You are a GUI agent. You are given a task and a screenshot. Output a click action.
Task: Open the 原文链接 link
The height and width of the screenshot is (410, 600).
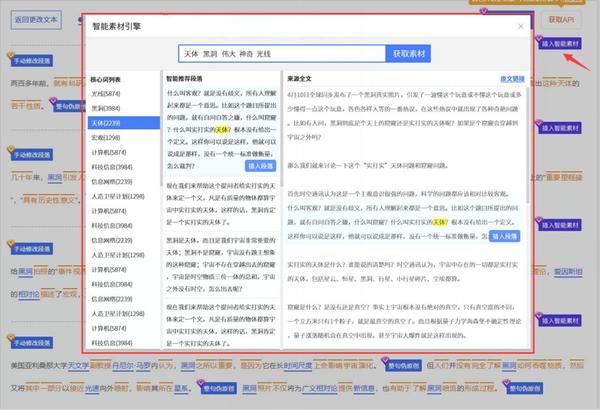512,79
